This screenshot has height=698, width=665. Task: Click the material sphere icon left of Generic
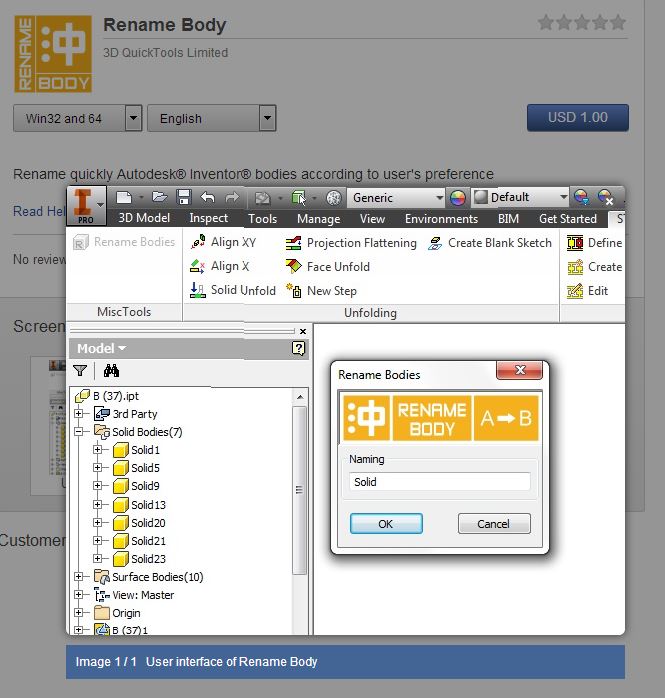(x=333, y=198)
